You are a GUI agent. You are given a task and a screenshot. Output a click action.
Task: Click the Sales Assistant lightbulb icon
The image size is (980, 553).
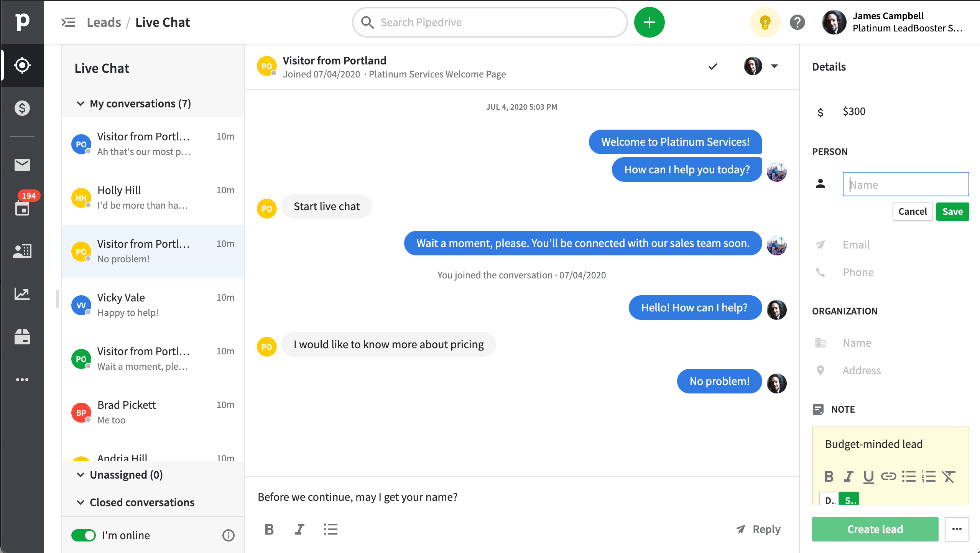click(x=765, y=22)
